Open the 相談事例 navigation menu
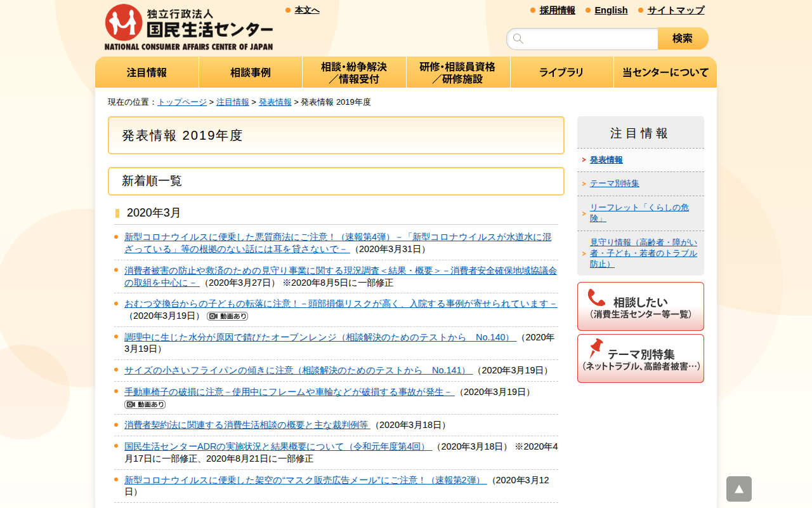Image resolution: width=812 pixels, height=508 pixels. pyautogui.click(x=251, y=72)
